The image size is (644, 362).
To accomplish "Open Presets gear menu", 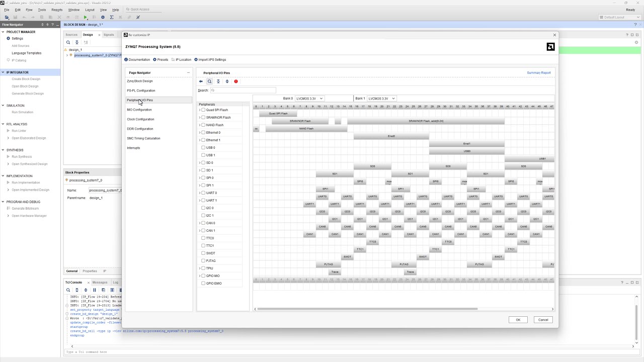I will tap(160, 60).
